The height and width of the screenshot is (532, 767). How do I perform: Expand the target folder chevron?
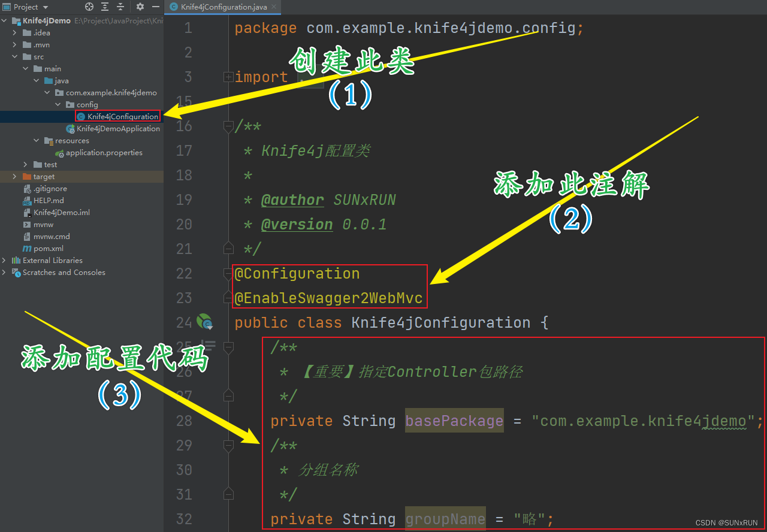(x=15, y=177)
